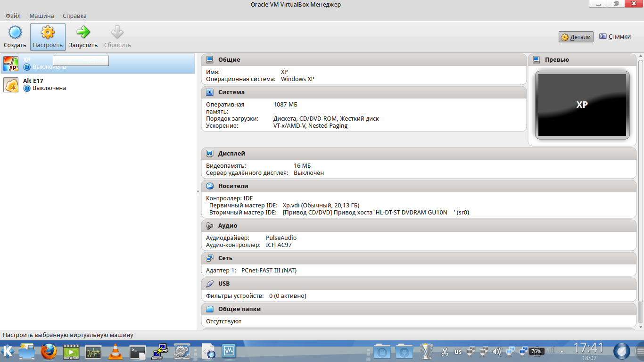
Task: Click the HL-DT-ST DVDRAM host drive text
Action: (376, 213)
